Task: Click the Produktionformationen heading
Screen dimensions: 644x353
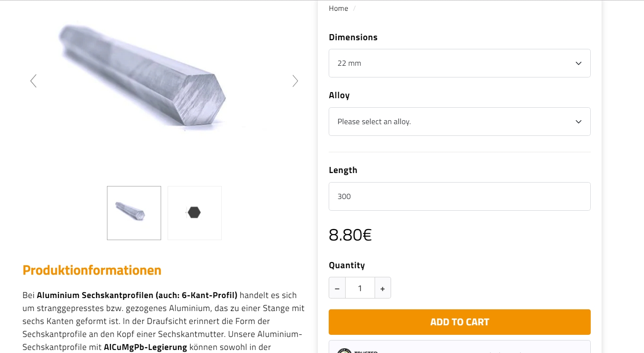Action: pyautogui.click(x=92, y=270)
